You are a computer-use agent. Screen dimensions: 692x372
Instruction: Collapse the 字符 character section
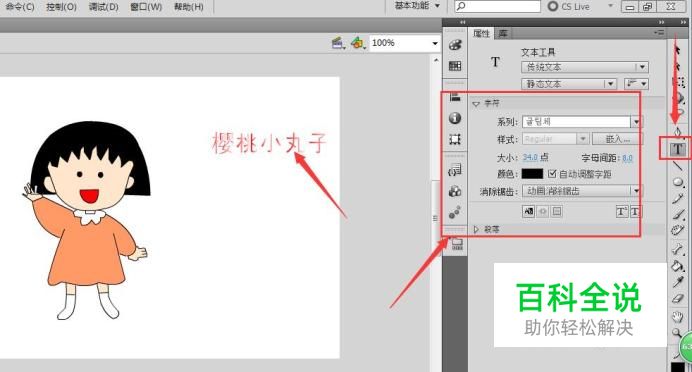[x=476, y=104]
